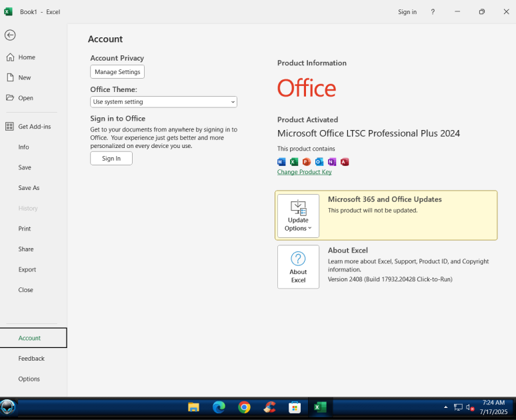Open File Explorer from the taskbar
Screen dimensions: 516x420
pyautogui.click(x=193, y=407)
